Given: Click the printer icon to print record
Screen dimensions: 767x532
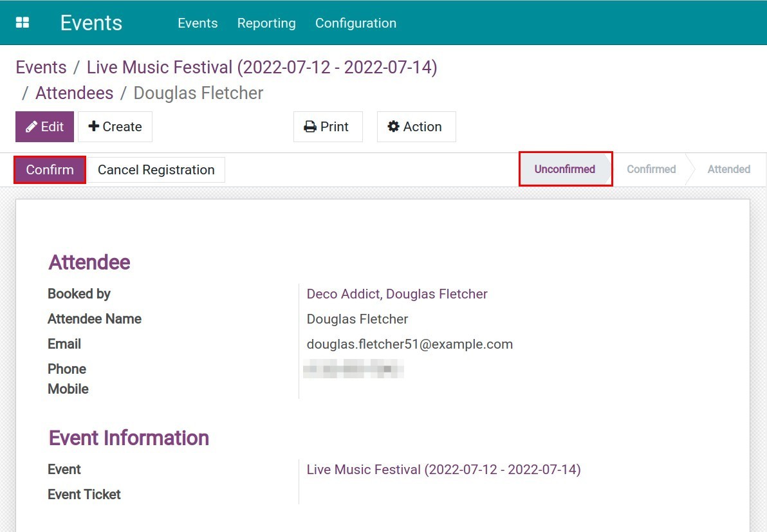Looking at the screenshot, I should coord(309,126).
